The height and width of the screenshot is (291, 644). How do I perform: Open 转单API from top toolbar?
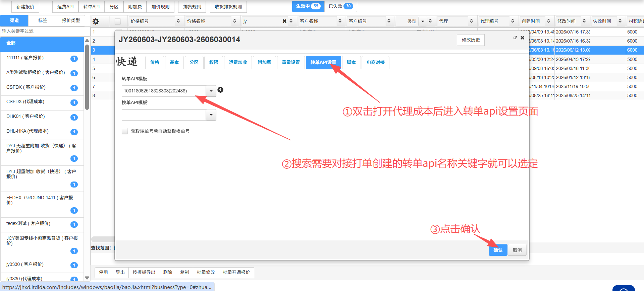pyautogui.click(x=92, y=7)
